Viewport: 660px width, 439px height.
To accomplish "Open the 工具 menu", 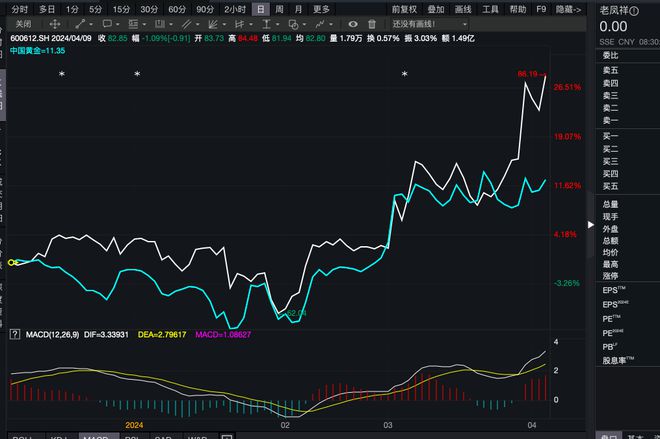I will click(490, 8).
